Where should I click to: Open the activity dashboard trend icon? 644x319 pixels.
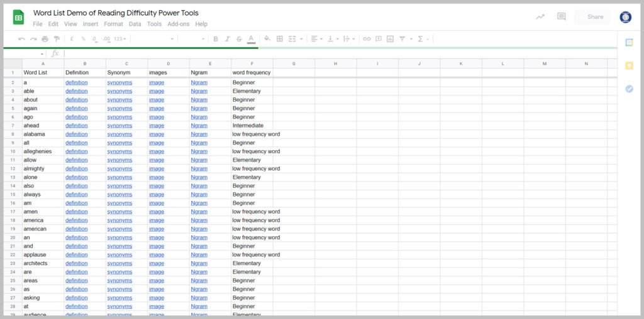(540, 17)
